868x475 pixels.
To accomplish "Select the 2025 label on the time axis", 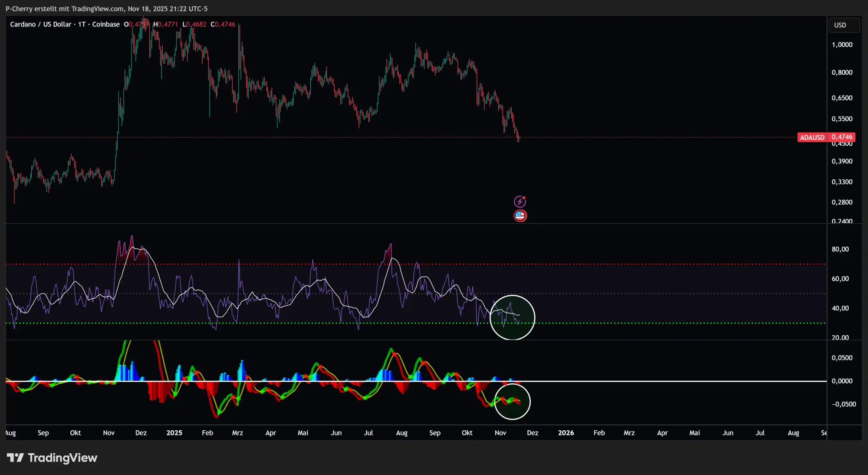I will 174,433.
